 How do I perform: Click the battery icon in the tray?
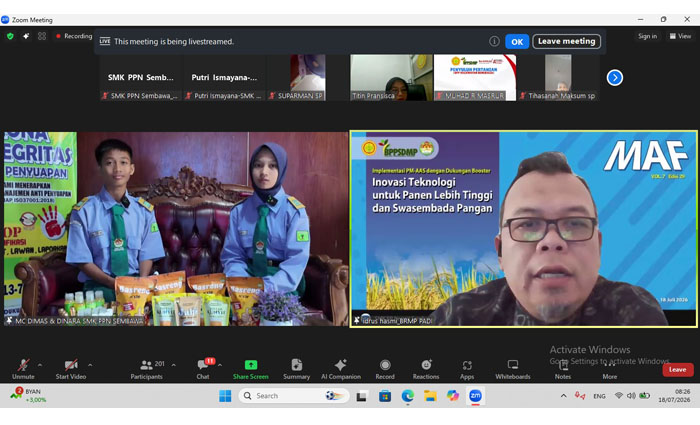tap(644, 396)
